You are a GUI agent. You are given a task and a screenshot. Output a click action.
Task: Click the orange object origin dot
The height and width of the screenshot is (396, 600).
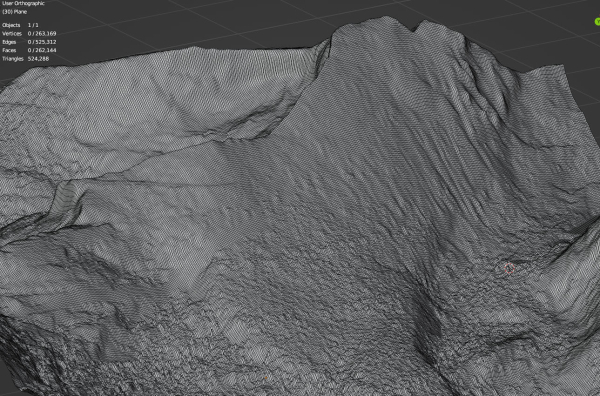point(266,378)
